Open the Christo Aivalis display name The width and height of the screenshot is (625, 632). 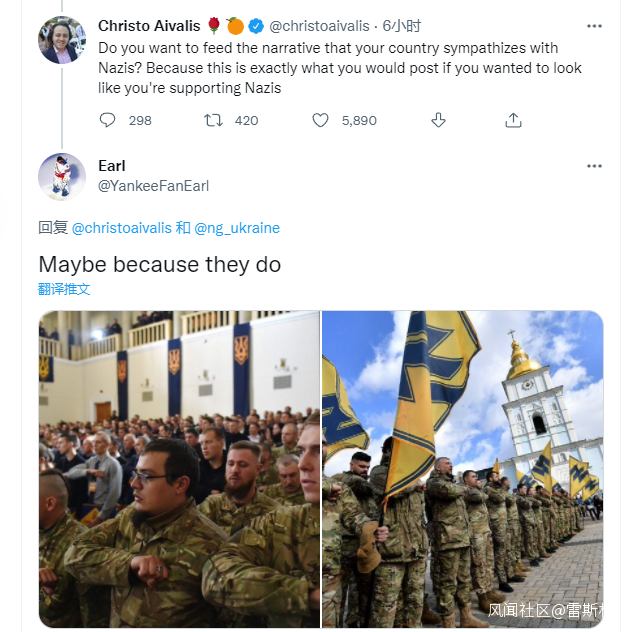click(149, 26)
